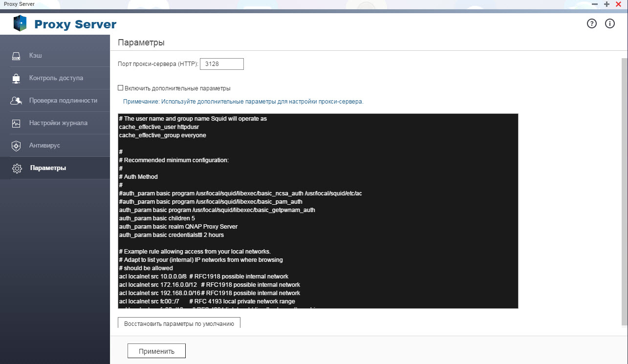
Task: Click the Проверка подлинности user icon
Action: [x=16, y=101]
